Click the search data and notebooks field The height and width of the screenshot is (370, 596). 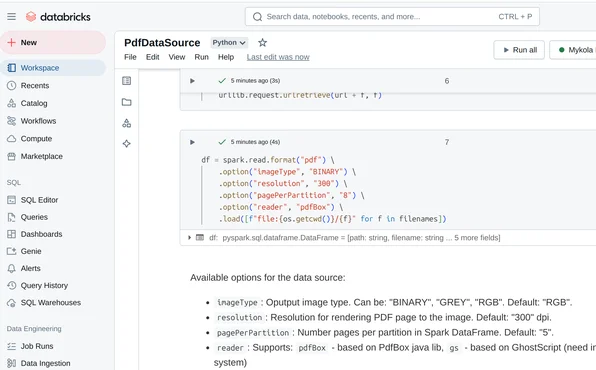point(392,17)
